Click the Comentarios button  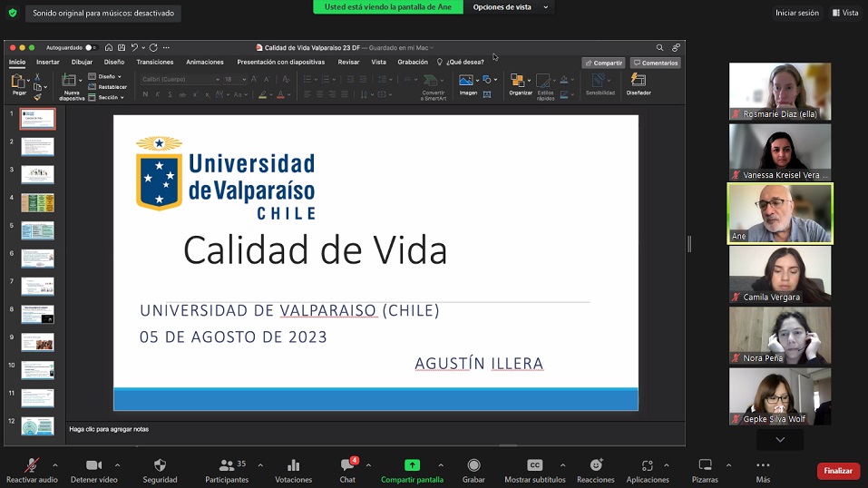coord(656,63)
